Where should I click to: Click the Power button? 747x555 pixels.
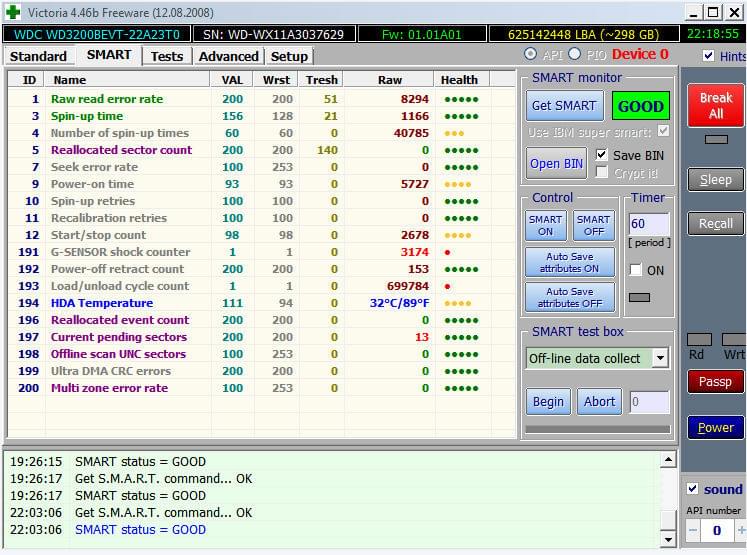click(716, 427)
